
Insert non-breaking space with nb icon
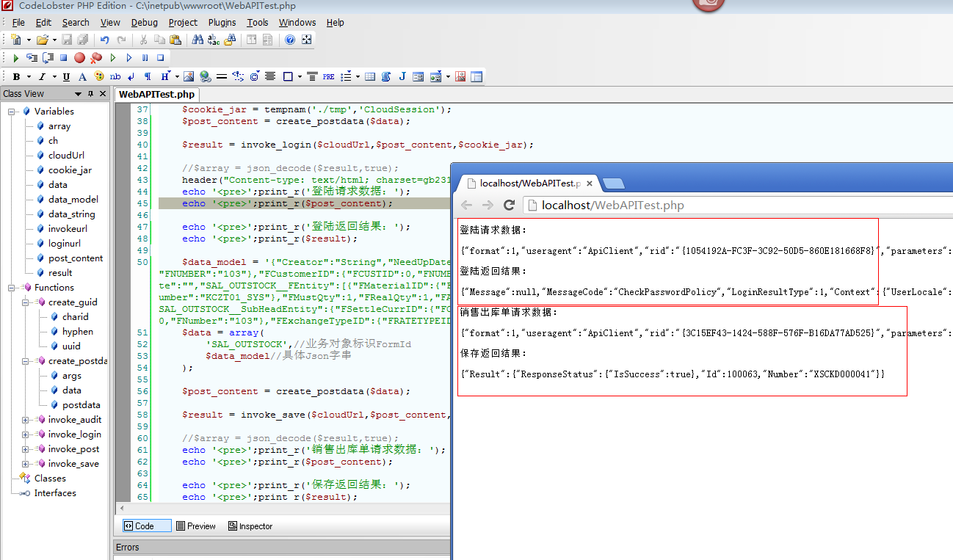tap(115, 76)
